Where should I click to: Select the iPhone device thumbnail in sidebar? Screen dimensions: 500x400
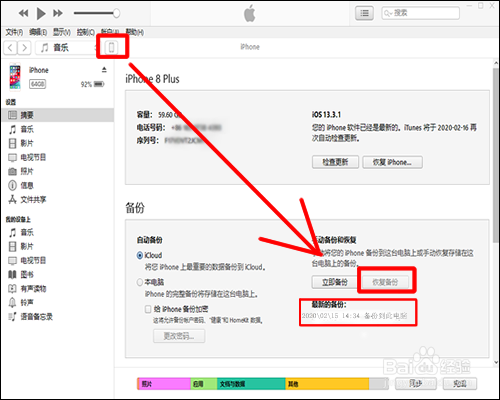15,77
